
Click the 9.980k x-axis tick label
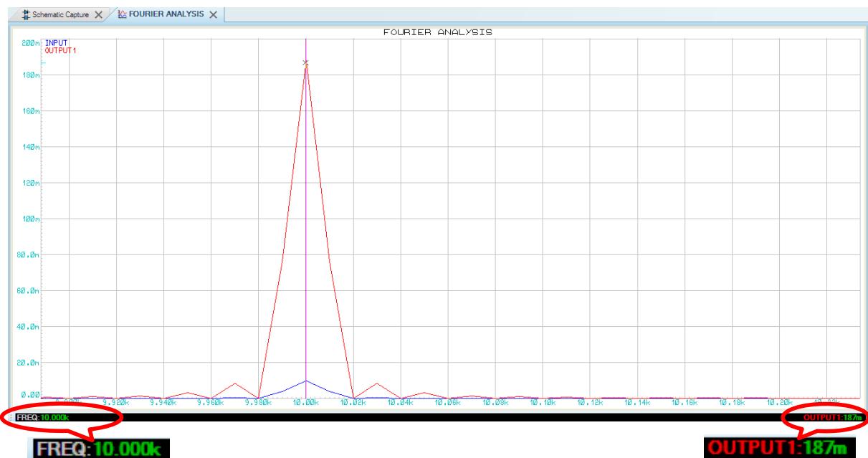(258, 403)
